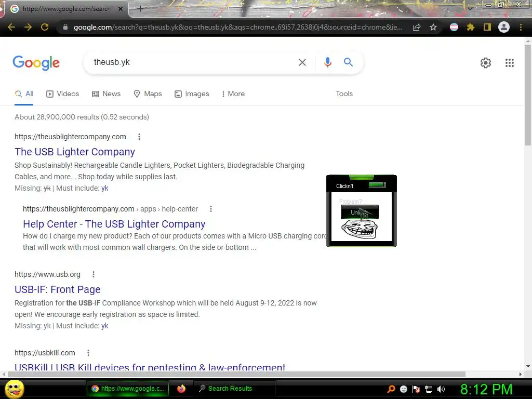Reload the Google search page

[x=45, y=27]
